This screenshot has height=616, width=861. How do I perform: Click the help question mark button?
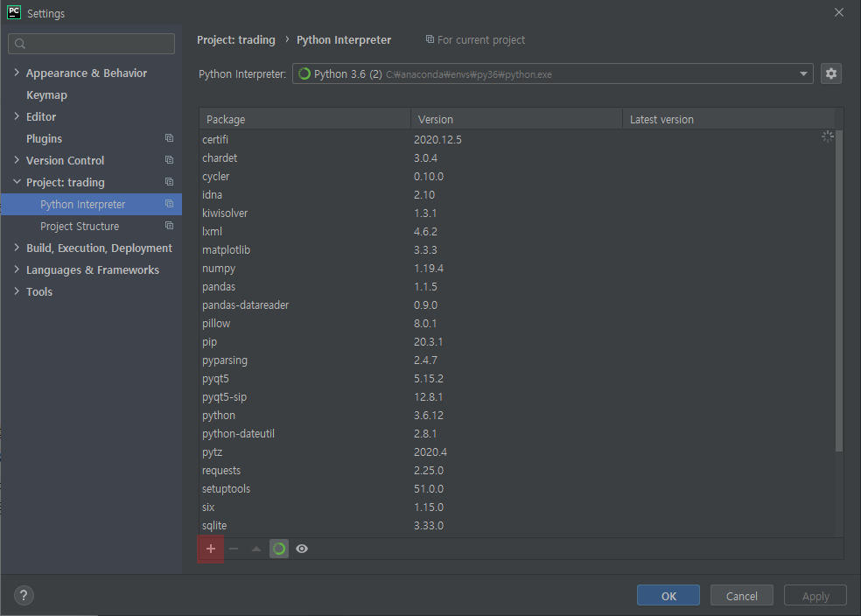pos(24,596)
